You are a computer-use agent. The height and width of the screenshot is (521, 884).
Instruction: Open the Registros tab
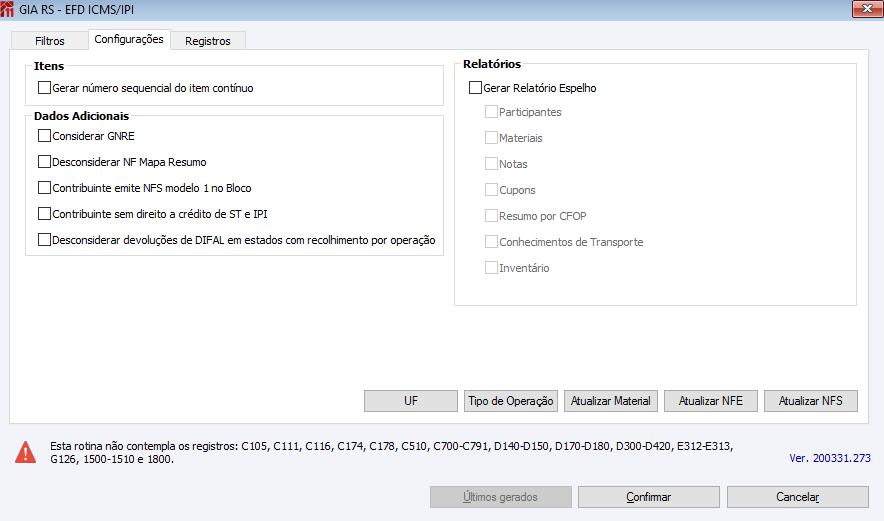[208, 41]
